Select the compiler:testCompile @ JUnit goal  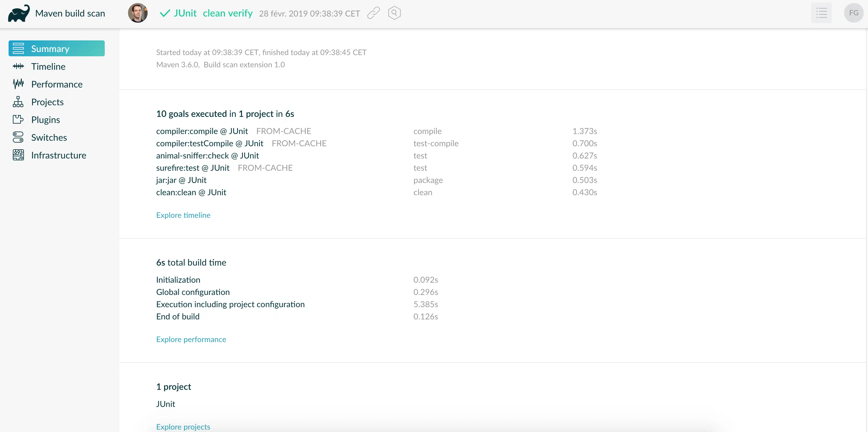(x=209, y=143)
